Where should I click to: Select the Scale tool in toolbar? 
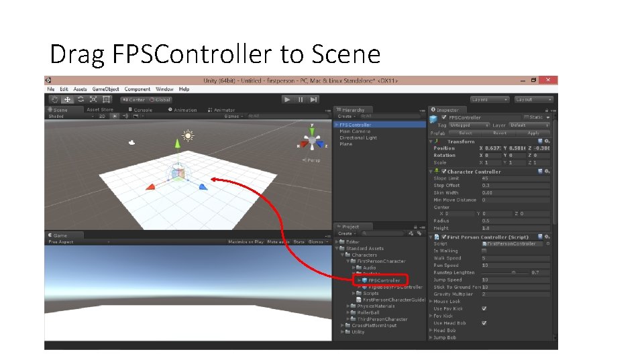pos(94,99)
